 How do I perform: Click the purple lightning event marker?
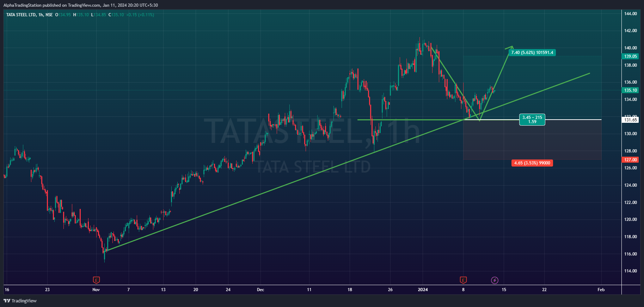pyautogui.click(x=495, y=280)
